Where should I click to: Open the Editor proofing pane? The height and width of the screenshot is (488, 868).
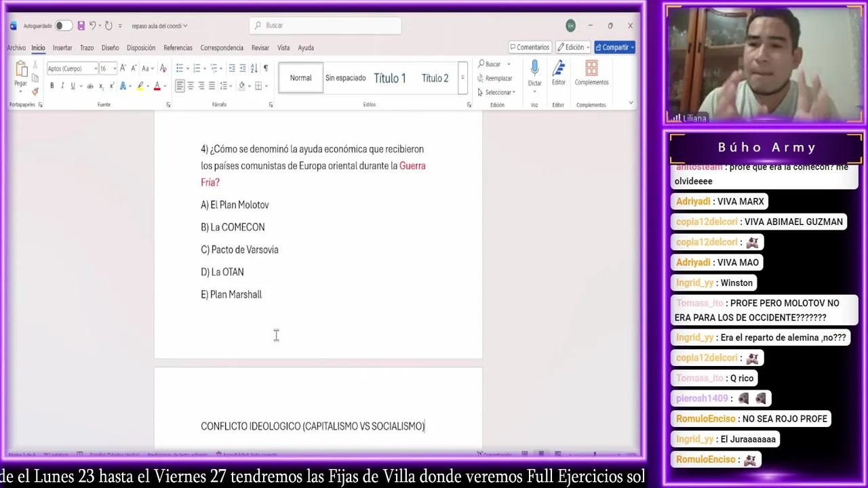click(x=558, y=74)
